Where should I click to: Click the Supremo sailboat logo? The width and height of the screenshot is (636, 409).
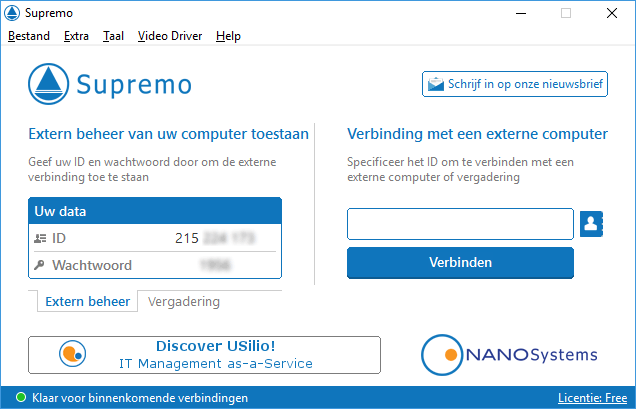pyautogui.click(x=49, y=84)
